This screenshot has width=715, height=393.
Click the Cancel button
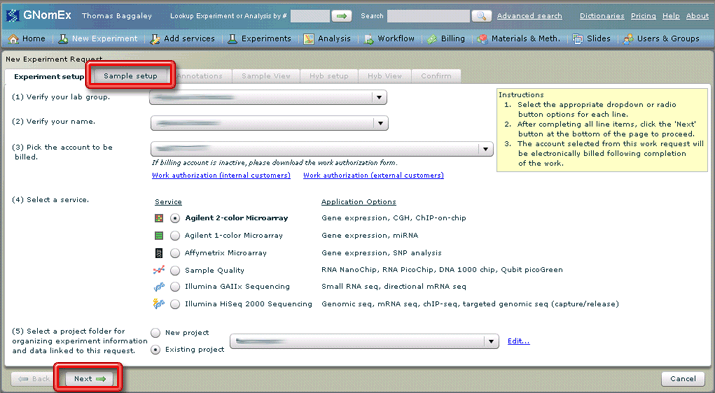(x=683, y=379)
